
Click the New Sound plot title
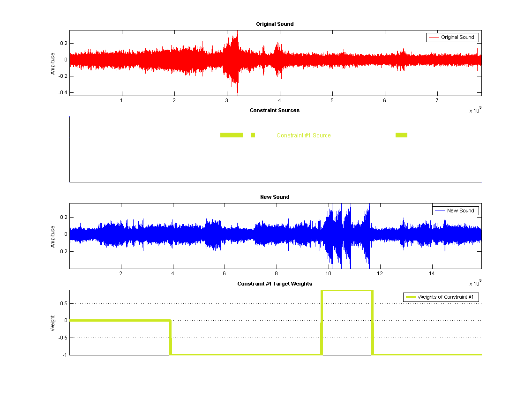pyautogui.click(x=275, y=197)
